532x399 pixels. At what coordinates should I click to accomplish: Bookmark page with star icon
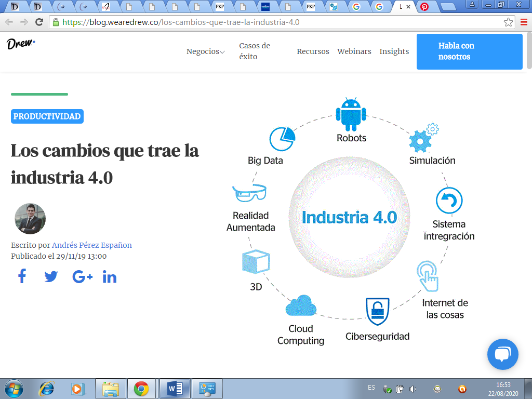click(x=508, y=22)
